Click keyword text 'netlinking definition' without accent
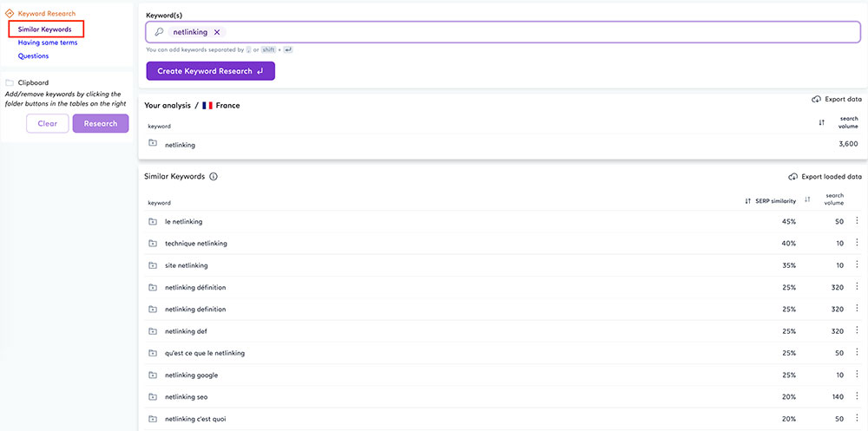Screen dimensions: 868x431 (x=195, y=310)
